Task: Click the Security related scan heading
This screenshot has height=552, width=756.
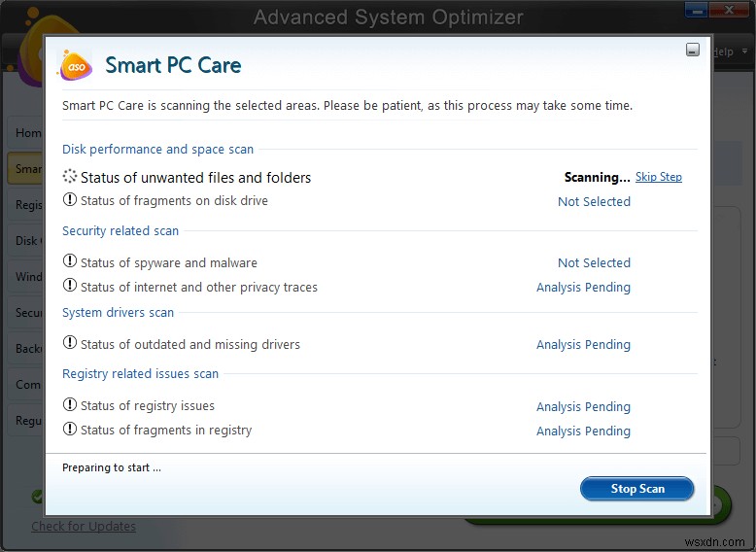Action: pyautogui.click(x=120, y=231)
